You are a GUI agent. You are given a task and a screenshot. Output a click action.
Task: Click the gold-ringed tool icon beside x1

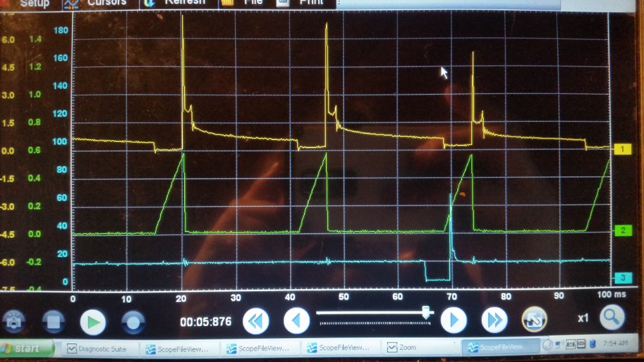(x=534, y=319)
